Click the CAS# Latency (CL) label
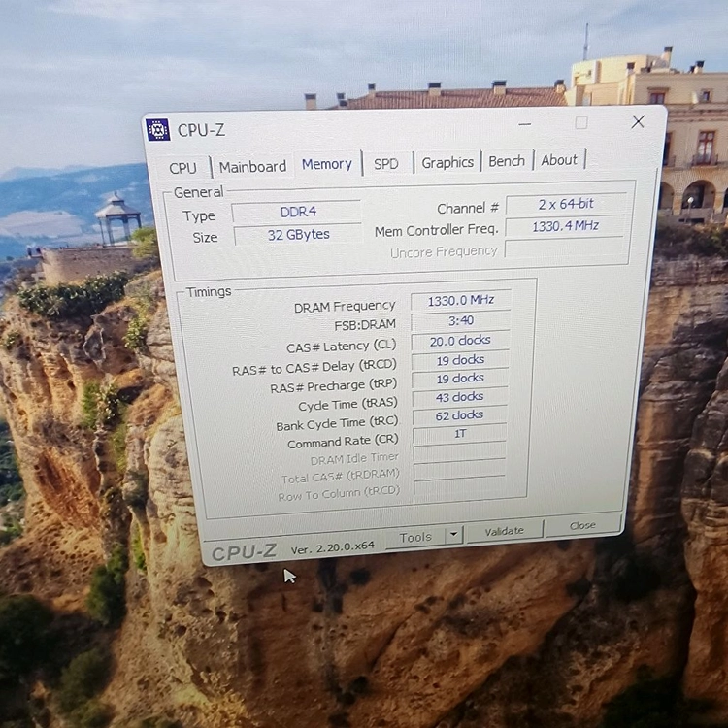Viewport: 728px width, 728px height. [342, 347]
